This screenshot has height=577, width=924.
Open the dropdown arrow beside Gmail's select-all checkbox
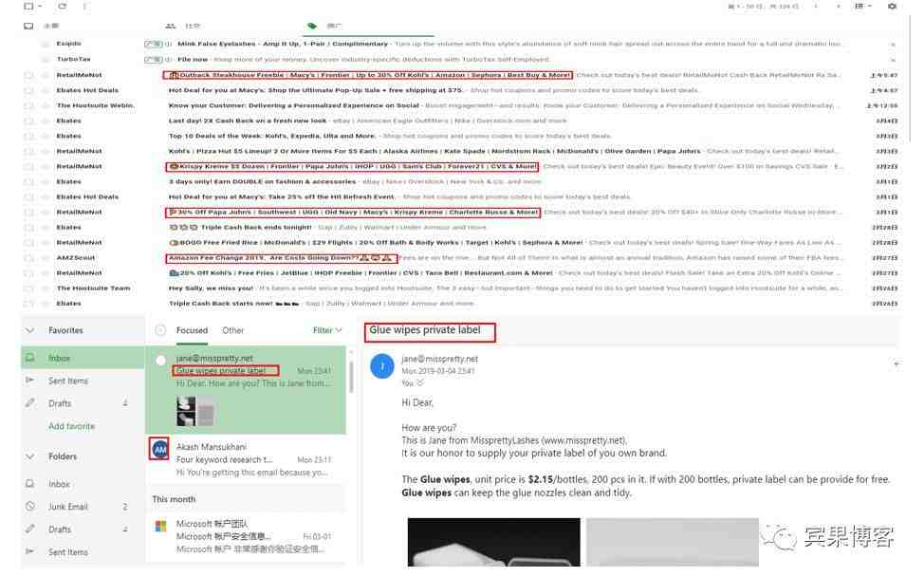click(x=40, y=6)
